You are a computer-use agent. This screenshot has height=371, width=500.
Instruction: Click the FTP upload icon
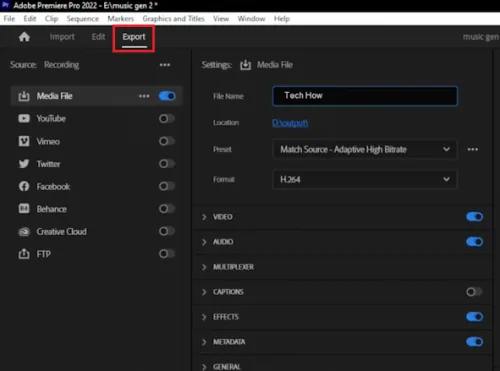(x=24, y=254)
